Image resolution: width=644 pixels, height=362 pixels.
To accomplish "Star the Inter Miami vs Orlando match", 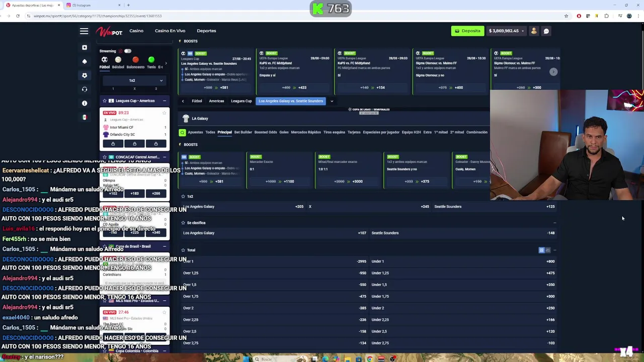I will pos(164,113).
